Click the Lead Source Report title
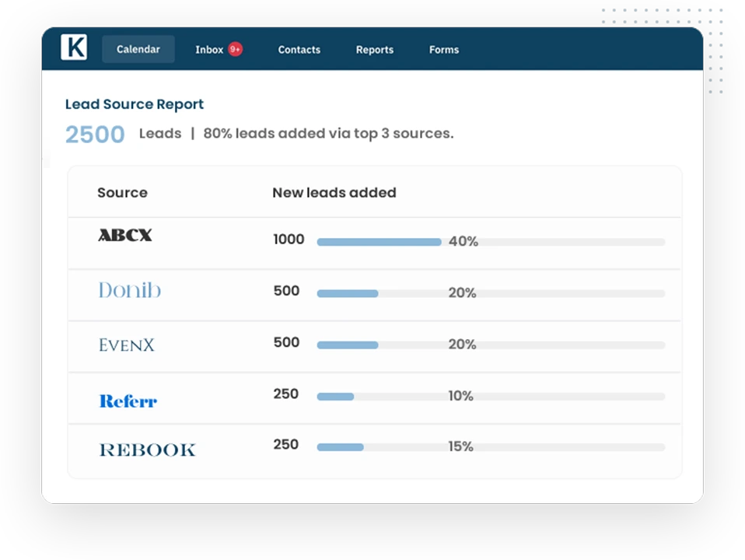 pyautogui.click(x=135, y=104)
